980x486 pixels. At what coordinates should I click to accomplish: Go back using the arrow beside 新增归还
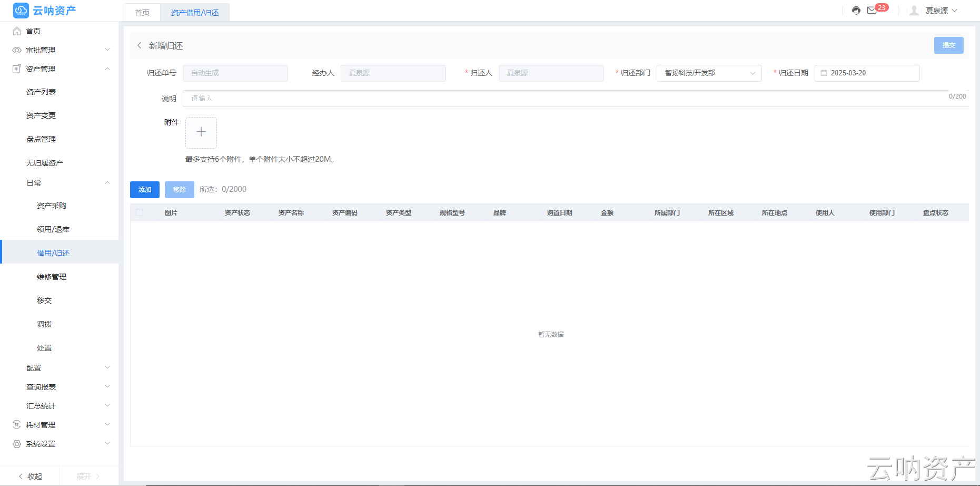point(140,45)
